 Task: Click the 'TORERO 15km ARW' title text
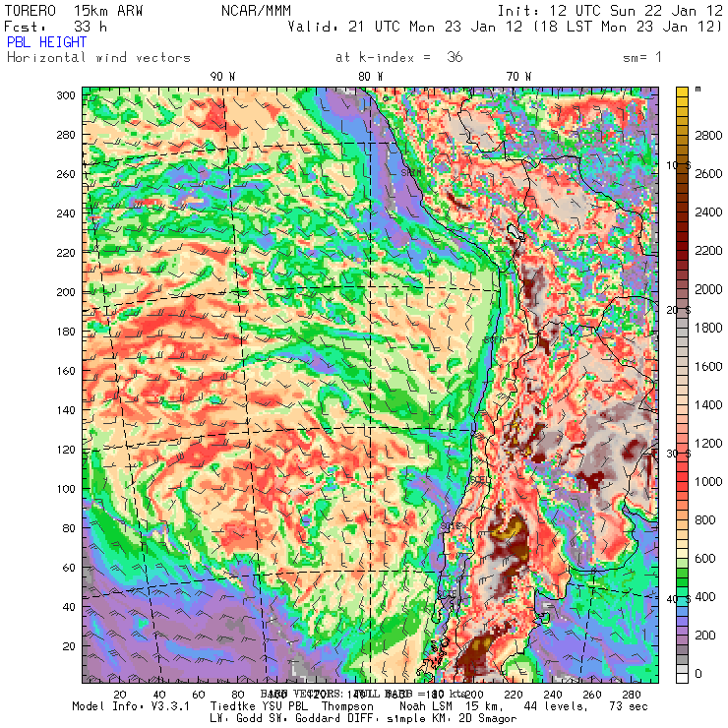tap(74, 10)
